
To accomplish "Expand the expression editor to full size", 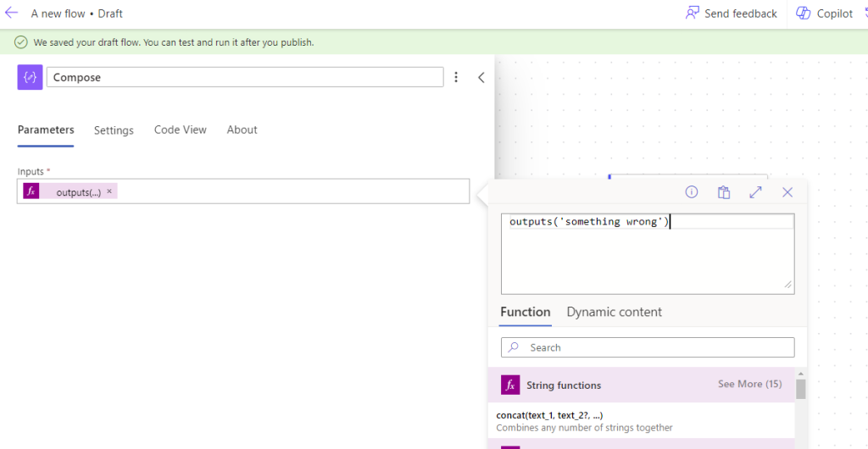I will click(755, 191).
